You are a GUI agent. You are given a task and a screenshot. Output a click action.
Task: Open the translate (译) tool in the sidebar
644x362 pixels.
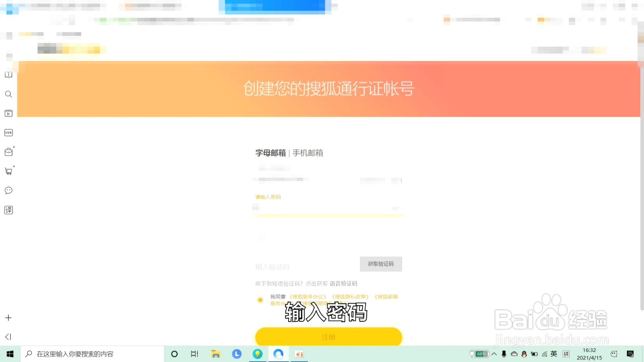coord(8,210)
